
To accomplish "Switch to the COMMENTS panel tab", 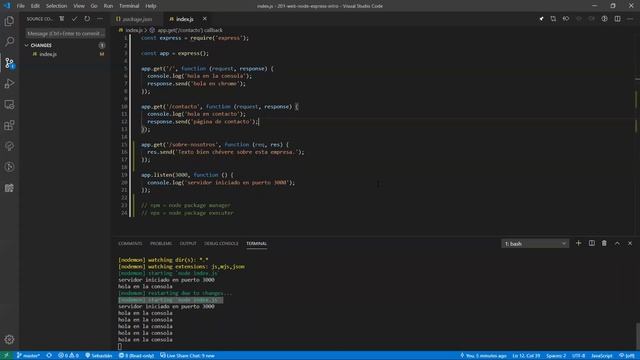I will coord(130,244).
